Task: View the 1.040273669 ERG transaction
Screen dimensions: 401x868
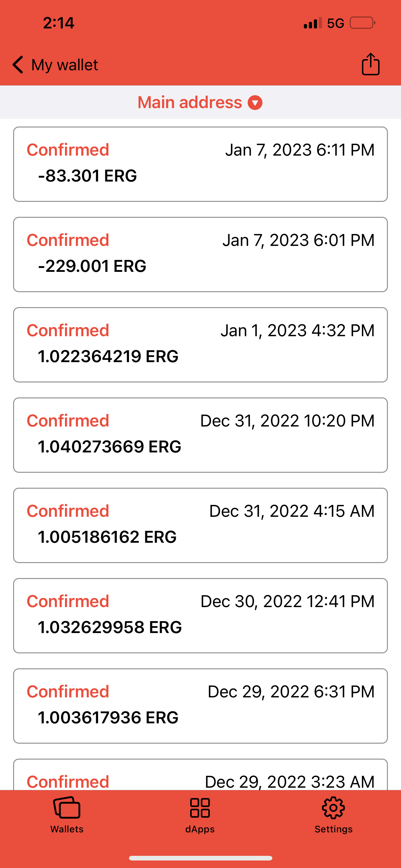Action: pos(200,435)
